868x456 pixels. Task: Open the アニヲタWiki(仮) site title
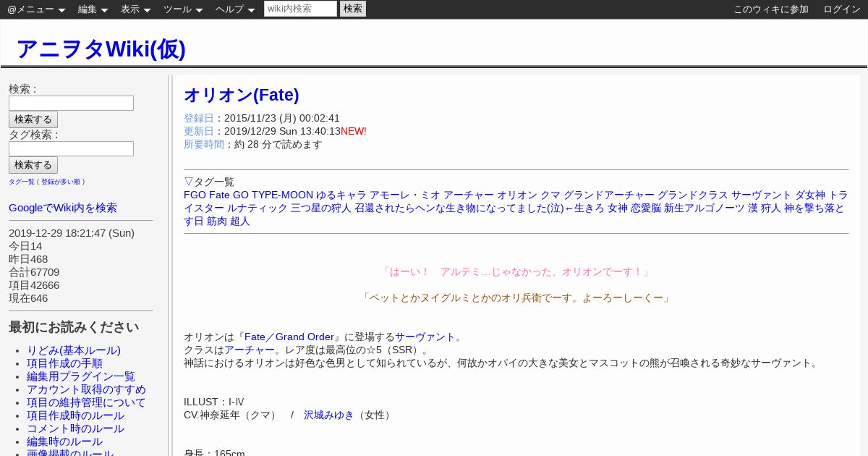[x=101, y=48]
